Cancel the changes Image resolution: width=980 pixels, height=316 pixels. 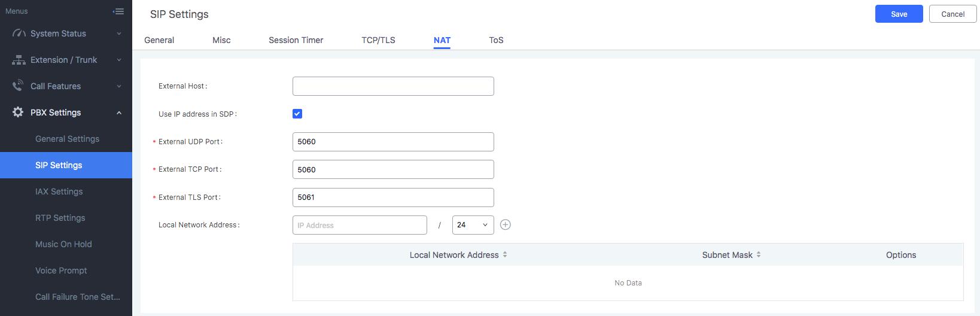point(953,14)
